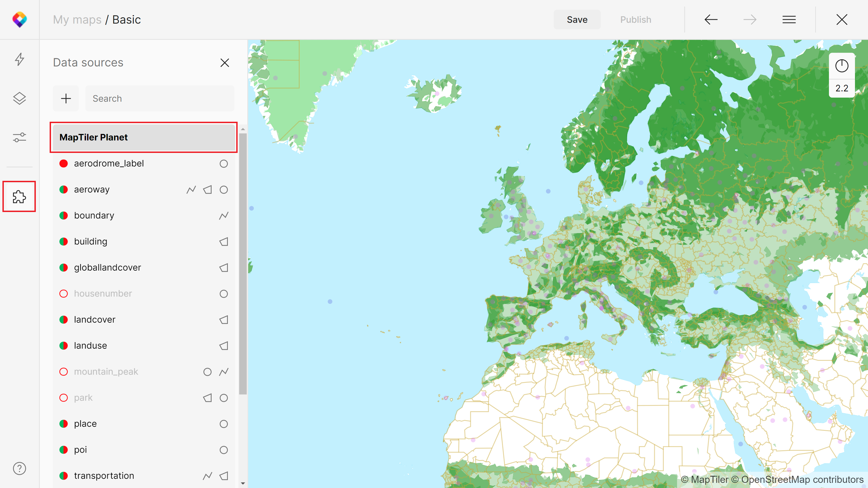Open the help question mark icon
Viewport: 868px width, 488px height.
(20, 468)
